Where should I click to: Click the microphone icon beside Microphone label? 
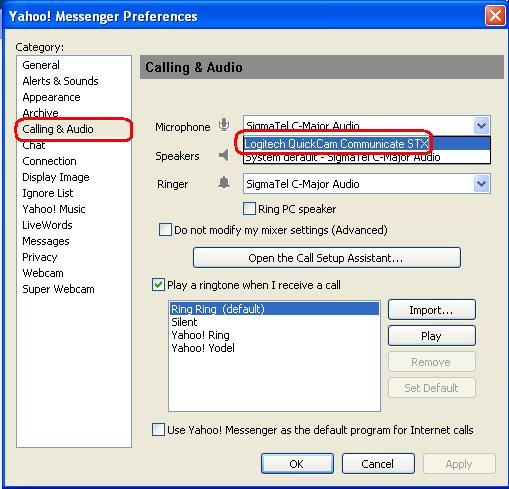coord(224,126)
